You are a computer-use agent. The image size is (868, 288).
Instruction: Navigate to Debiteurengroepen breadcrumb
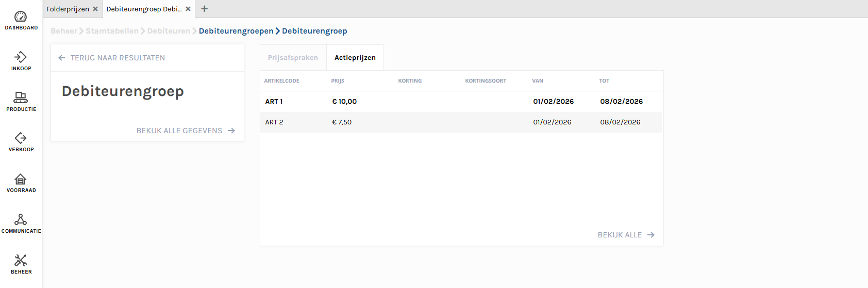(x=236, y=31)
